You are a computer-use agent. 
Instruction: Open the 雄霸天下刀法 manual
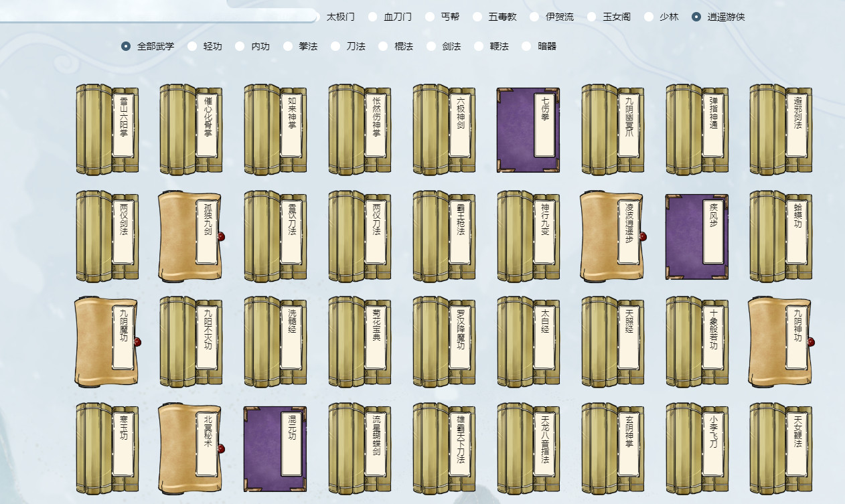pyautogui.click(x=444, y=448)
